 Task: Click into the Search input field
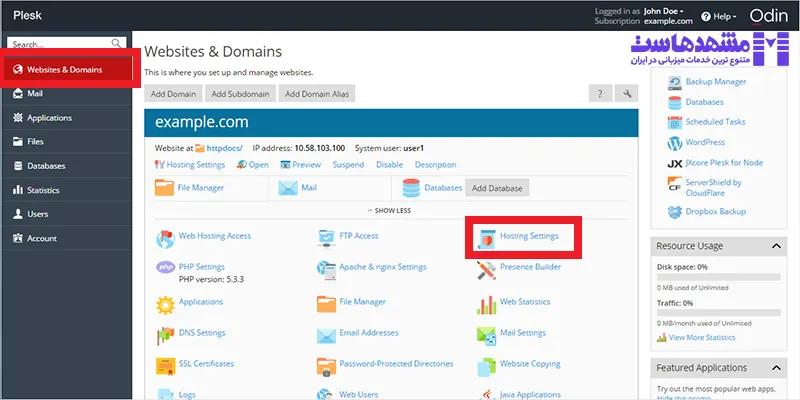pos(60,44)
